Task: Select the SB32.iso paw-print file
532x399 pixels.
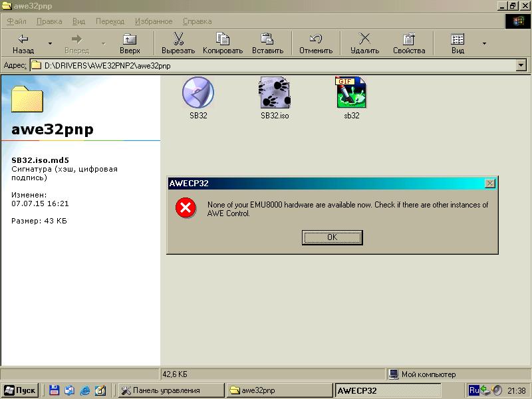Action: [275, 98]
